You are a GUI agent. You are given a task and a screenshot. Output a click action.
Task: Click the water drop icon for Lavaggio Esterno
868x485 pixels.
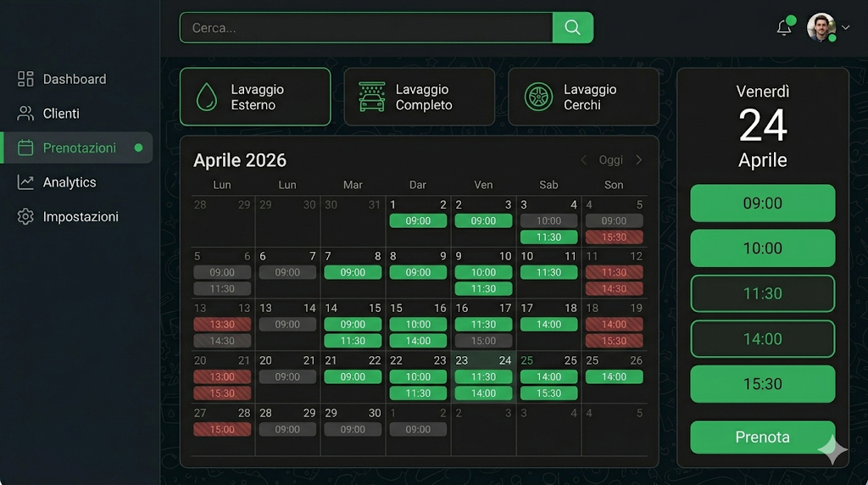tap(207, 97)
